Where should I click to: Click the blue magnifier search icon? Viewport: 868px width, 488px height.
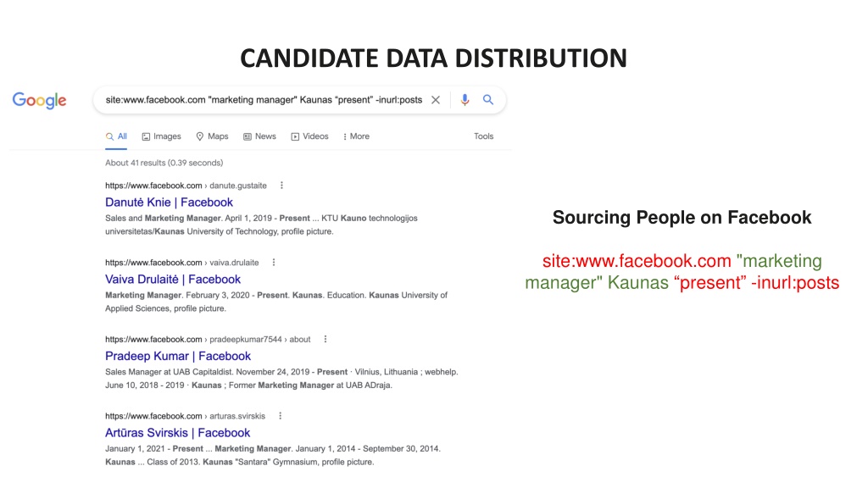pyautogui.click(x=487, y=100)
